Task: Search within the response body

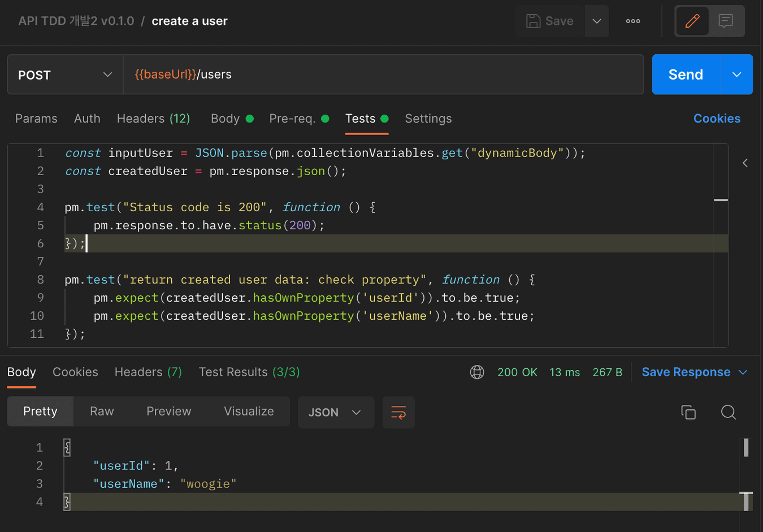Action: [729, 412]
